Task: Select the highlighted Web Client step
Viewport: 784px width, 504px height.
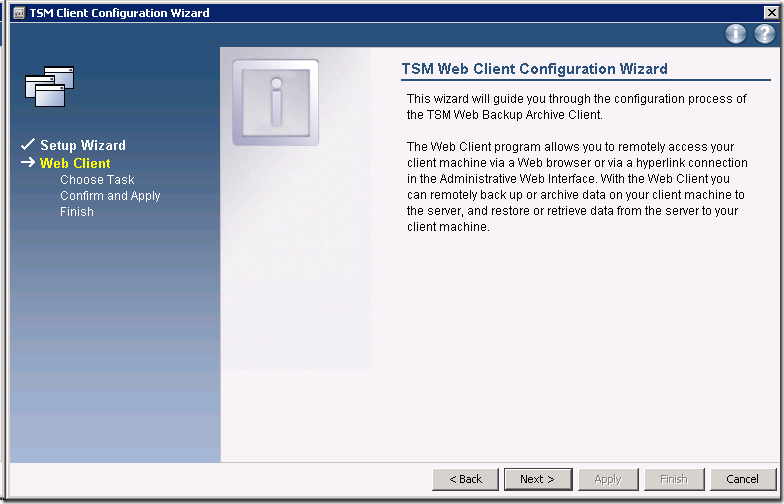Action: (x=75, y=163)
